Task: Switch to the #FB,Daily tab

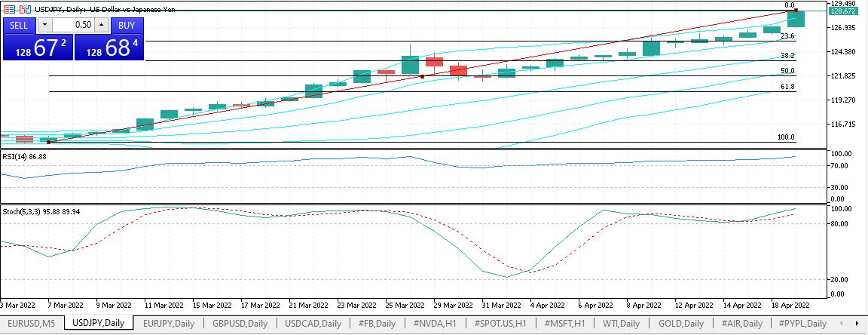Action: 377,324
